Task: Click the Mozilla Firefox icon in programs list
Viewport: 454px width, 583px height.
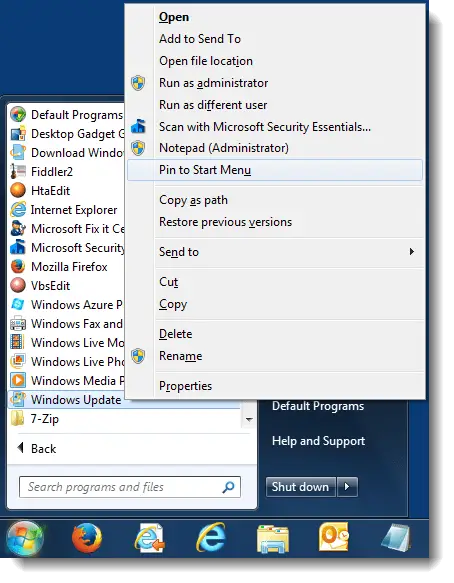Action: pos(18,267)
